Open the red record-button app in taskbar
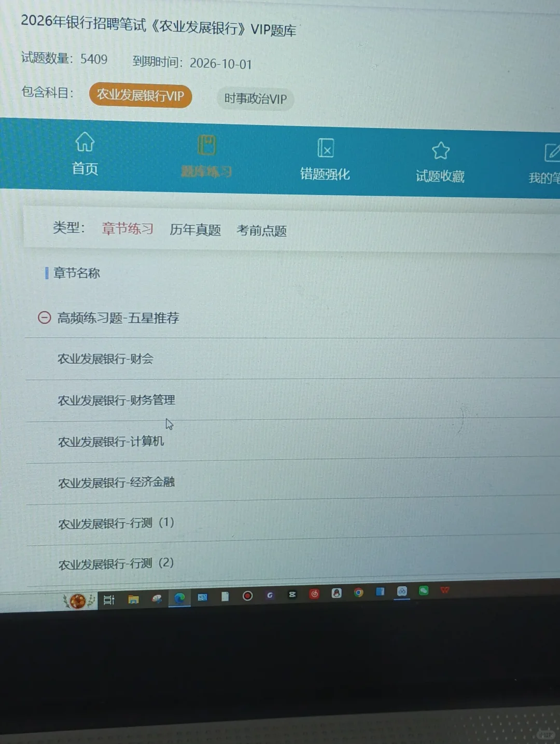Screen dimensions: 560x744 click(247, 596)
